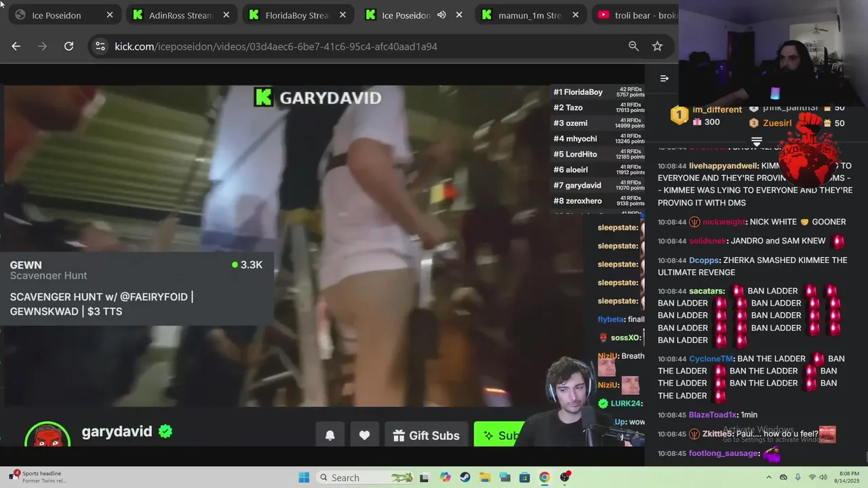Close the FloridaBoy Stream tab
Image resolution: width=868 pixels, height=488 pixels.
pyautogui.click(x=342, y=15)
